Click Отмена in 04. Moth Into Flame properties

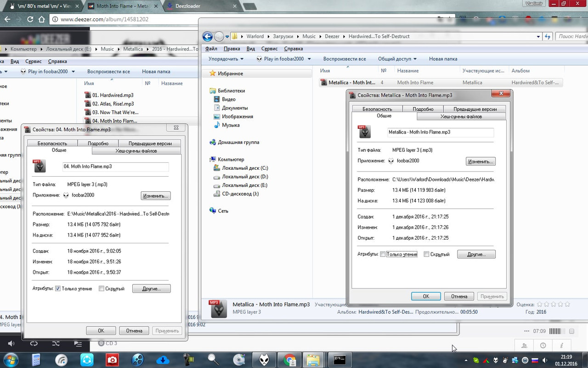click(x=134, y=330)
